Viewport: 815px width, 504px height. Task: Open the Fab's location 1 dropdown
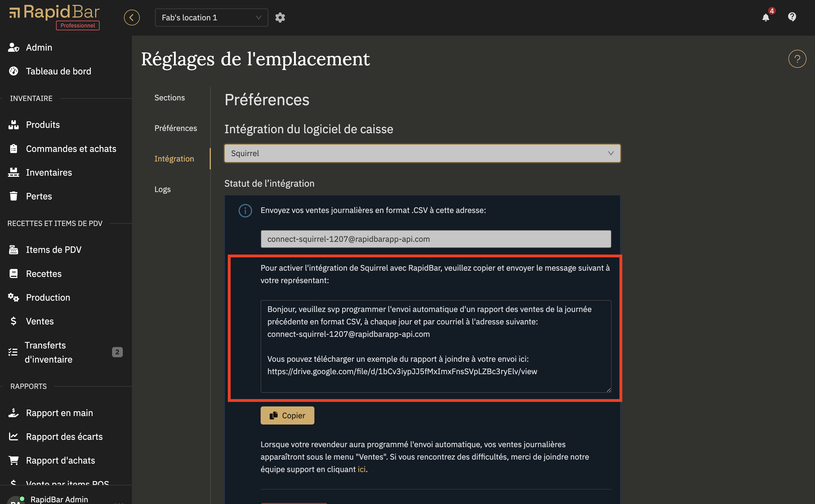pos(211,17)
